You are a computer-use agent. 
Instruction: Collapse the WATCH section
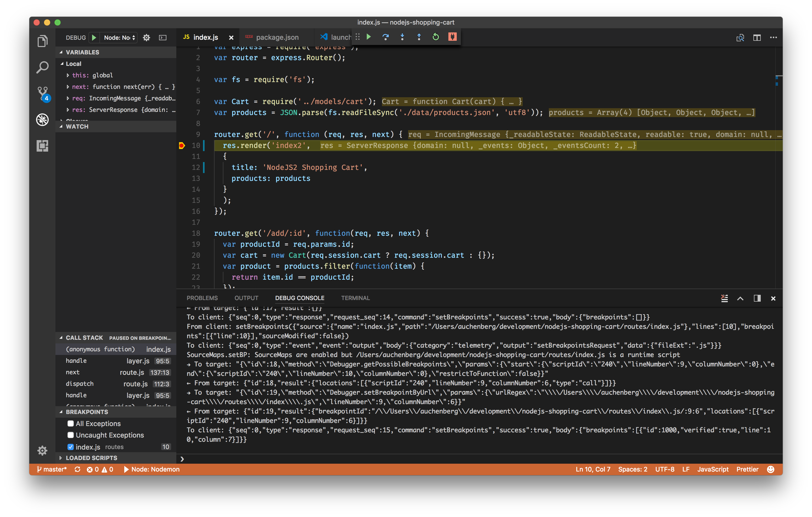116,127
